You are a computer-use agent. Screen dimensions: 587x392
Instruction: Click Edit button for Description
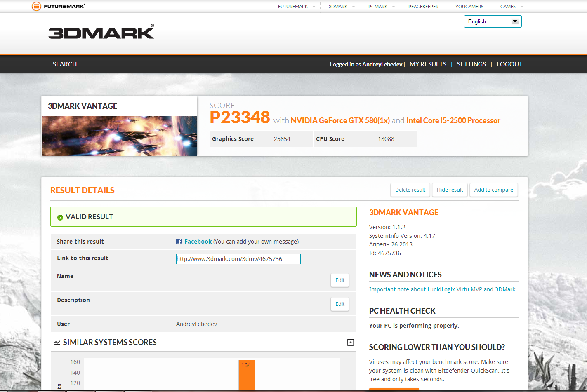click(340, 304)
